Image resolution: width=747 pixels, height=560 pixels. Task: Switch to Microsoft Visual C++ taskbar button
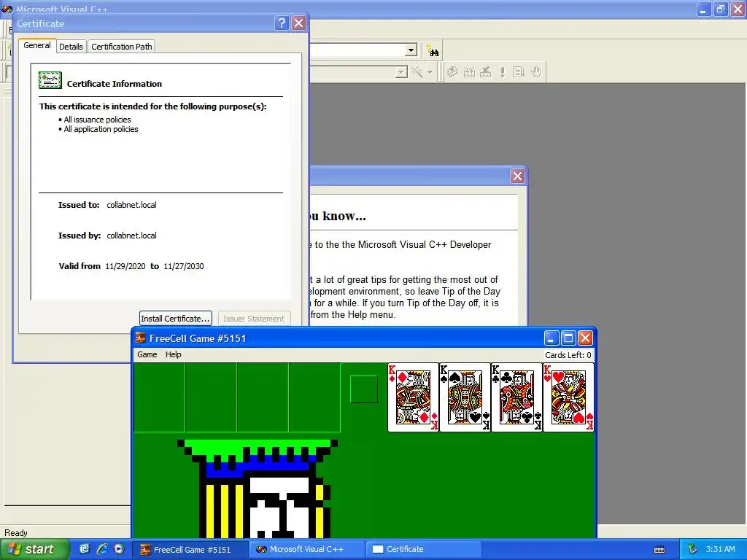click(x=306, y=550)
